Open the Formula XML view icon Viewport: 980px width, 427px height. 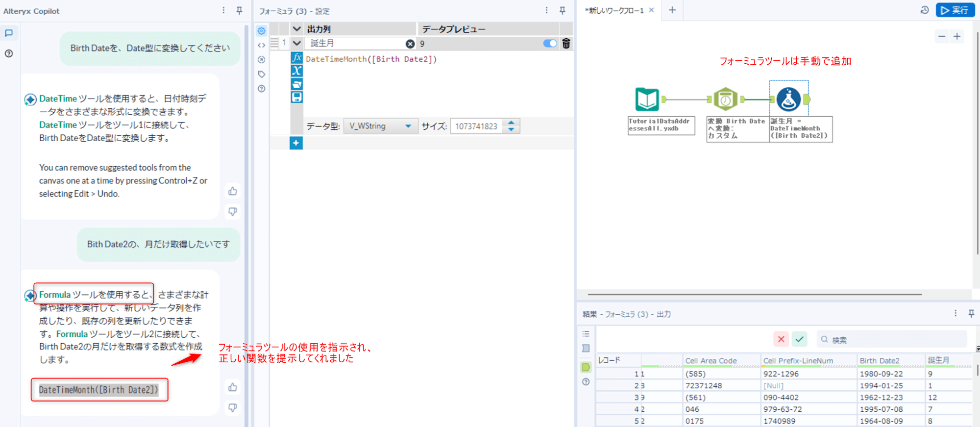tap(262, 45)
